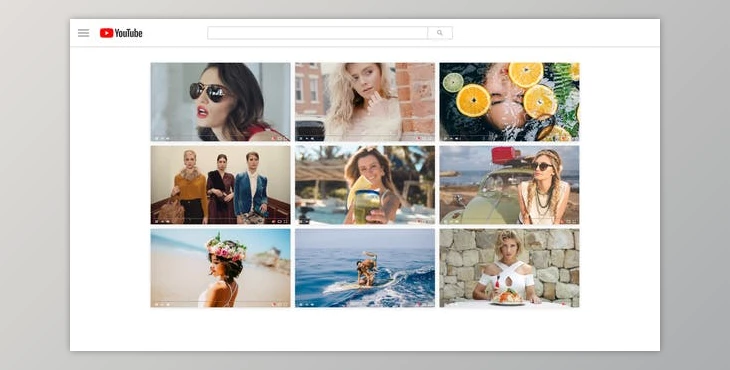730x370 pixels.
Task: Open the ocean surfer video
Action: [x=365, y=268]
